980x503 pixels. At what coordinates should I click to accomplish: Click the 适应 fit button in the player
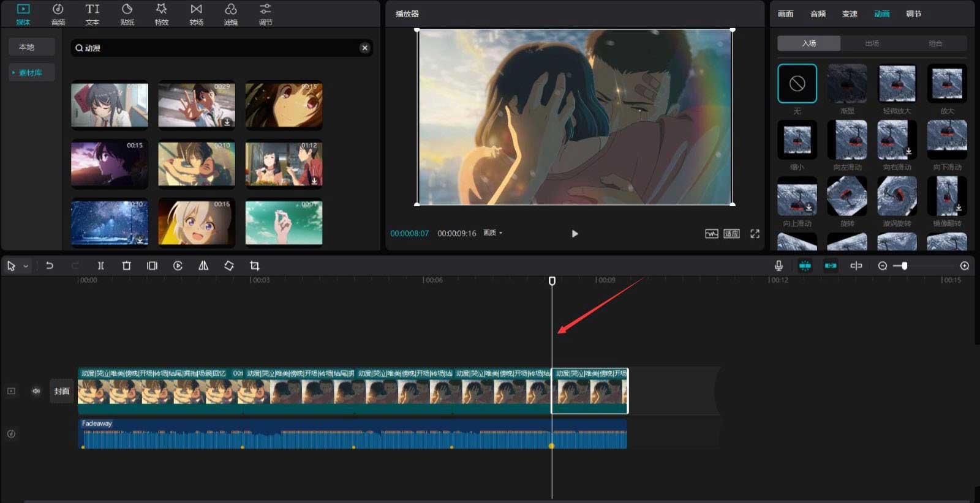tap(731, 234)
